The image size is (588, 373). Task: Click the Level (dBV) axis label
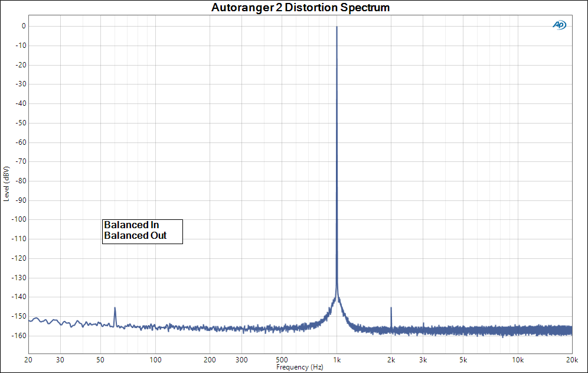[x=6, y=184]
